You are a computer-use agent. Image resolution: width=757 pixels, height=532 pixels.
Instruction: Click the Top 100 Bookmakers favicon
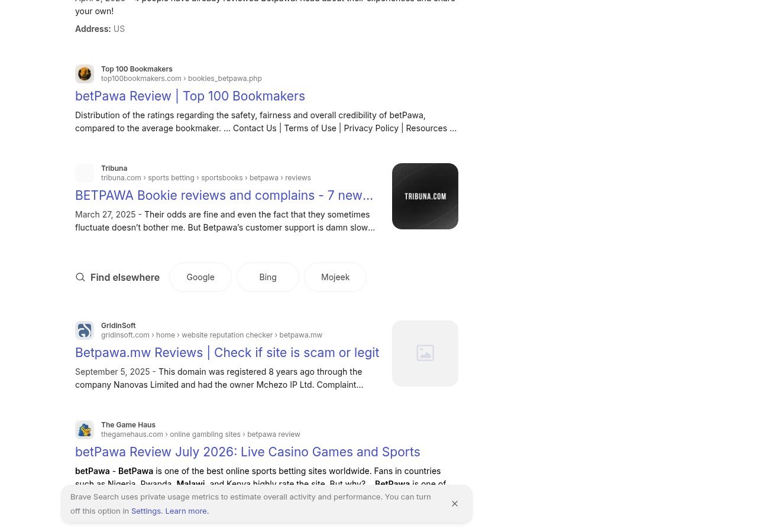point(85,74)
